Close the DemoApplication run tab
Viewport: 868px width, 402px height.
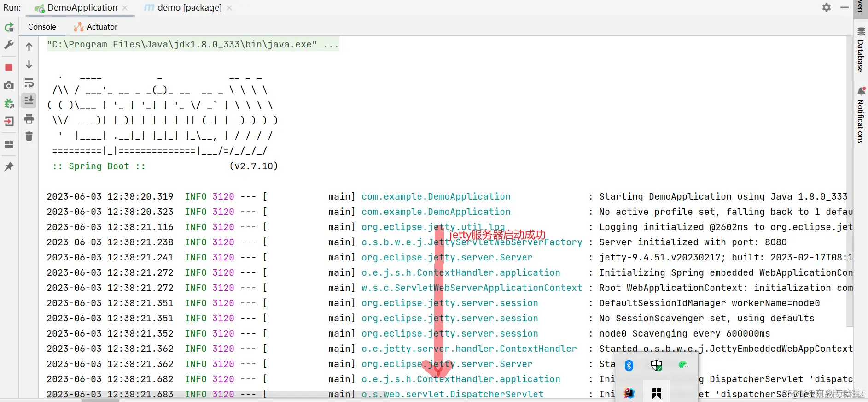click(125, 8)
